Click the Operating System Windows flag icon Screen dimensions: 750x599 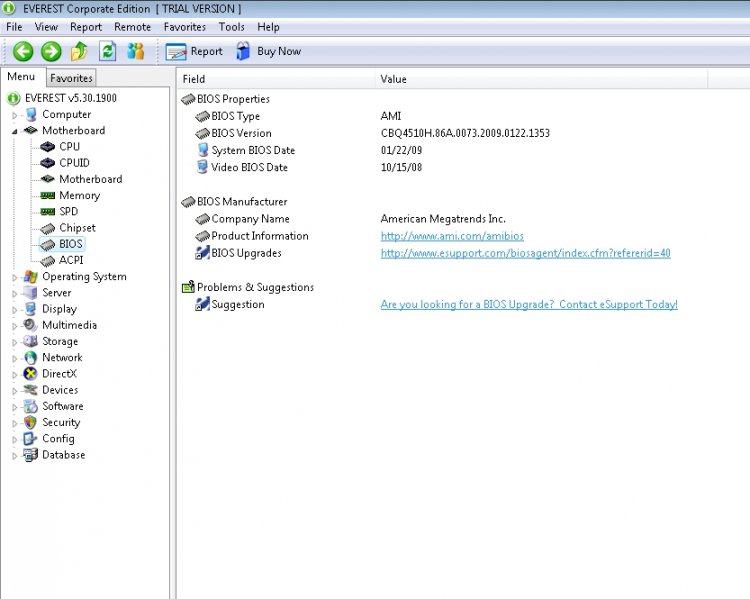31,277
